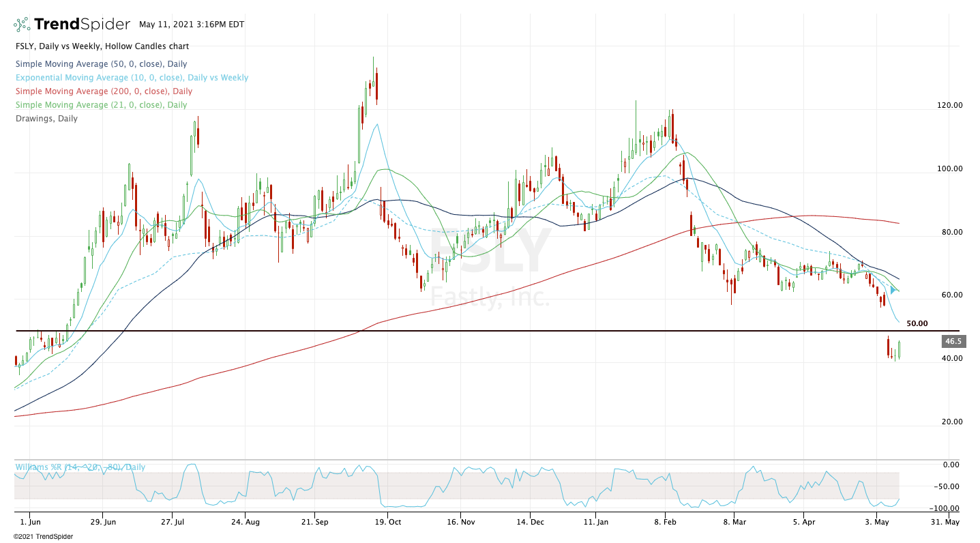Click the 11. Jan date axis label
The image size is (980, 543).
(595, 522)
